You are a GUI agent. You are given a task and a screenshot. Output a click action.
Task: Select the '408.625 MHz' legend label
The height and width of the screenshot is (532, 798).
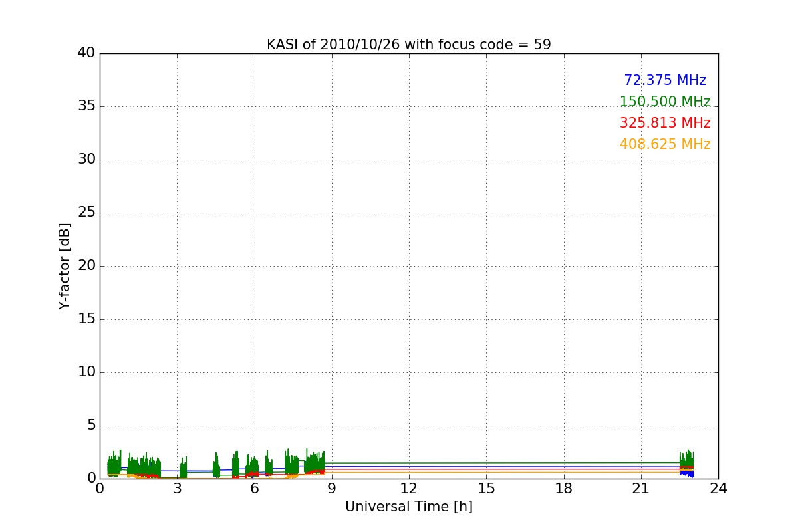pos(665,144)
